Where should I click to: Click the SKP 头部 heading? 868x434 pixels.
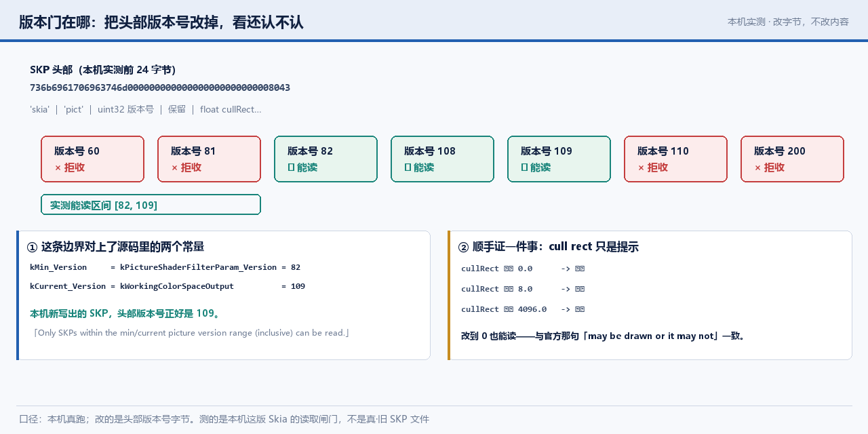coord(103,70)
